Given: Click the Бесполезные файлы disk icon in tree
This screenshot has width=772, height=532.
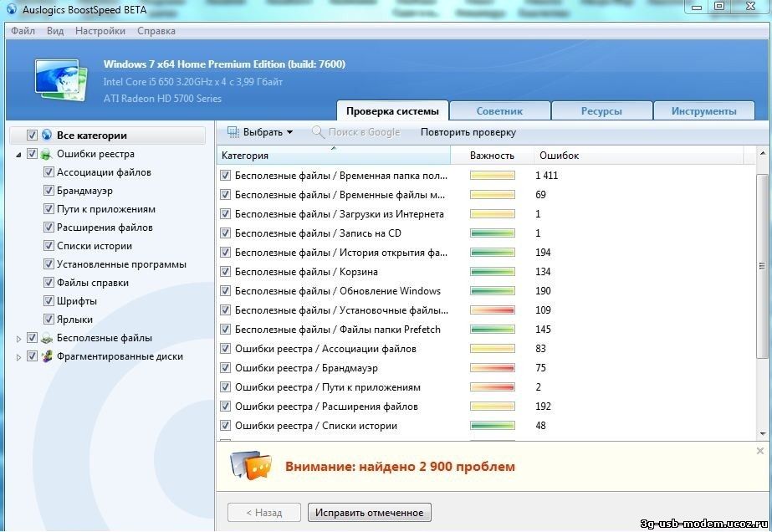Looking at the screenshot, I should click(x=47, y=338).
